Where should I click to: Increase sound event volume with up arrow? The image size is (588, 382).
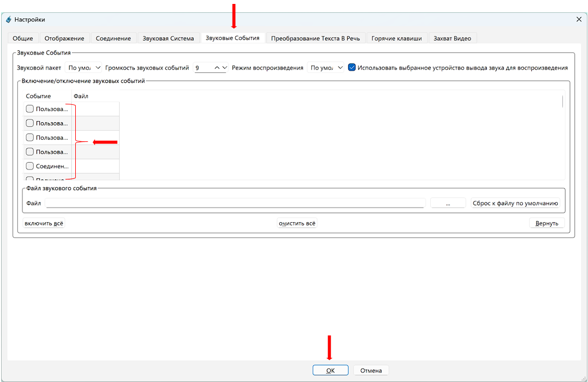click(217, 68)
